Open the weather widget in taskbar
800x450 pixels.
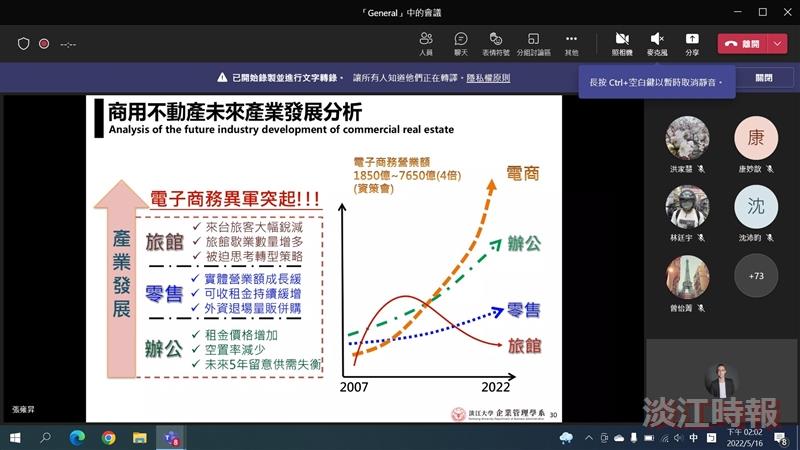(x=566, y=438)
